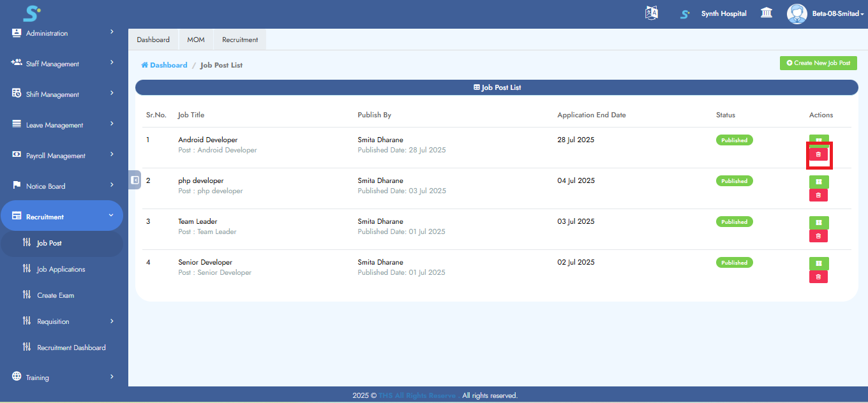Collapse the sidebar with the arrow handle
Screen dimensions: 868x403
click(135, 180)
